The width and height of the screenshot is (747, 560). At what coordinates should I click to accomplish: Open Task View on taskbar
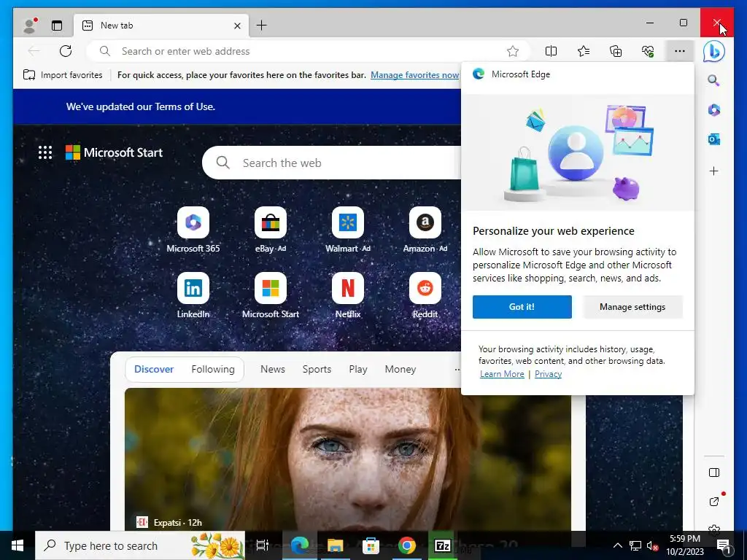(263, 545)
